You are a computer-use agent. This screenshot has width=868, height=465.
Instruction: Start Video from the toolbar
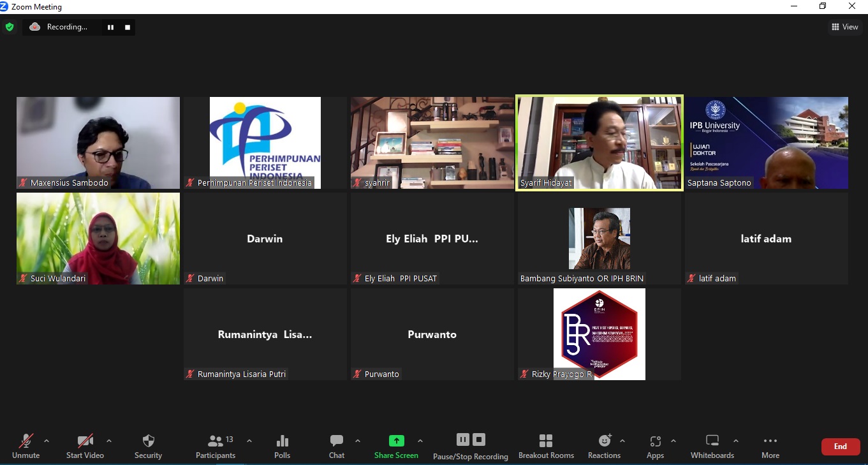point(85,446)
